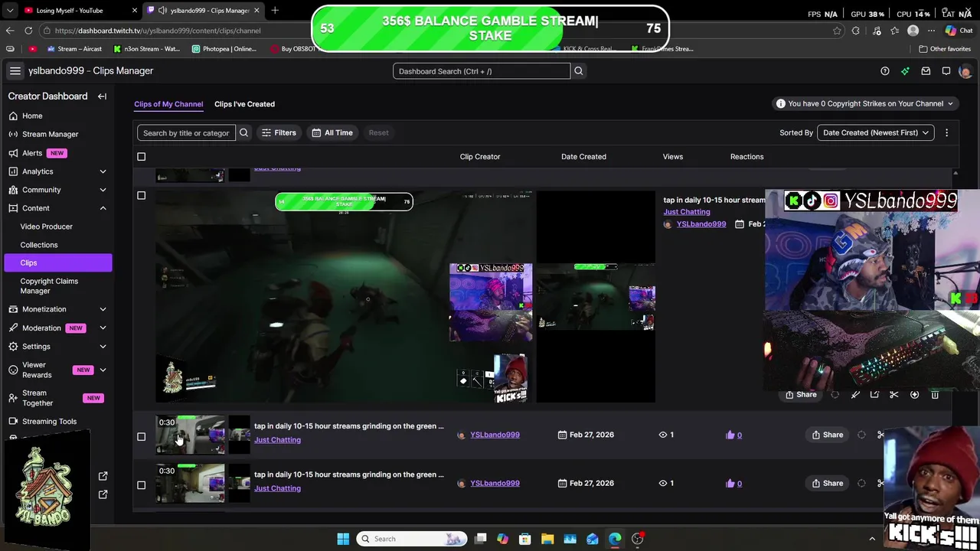Open the whispers icon beside avatar
Screen dimensions: 980x551
[x=946, y=71]
